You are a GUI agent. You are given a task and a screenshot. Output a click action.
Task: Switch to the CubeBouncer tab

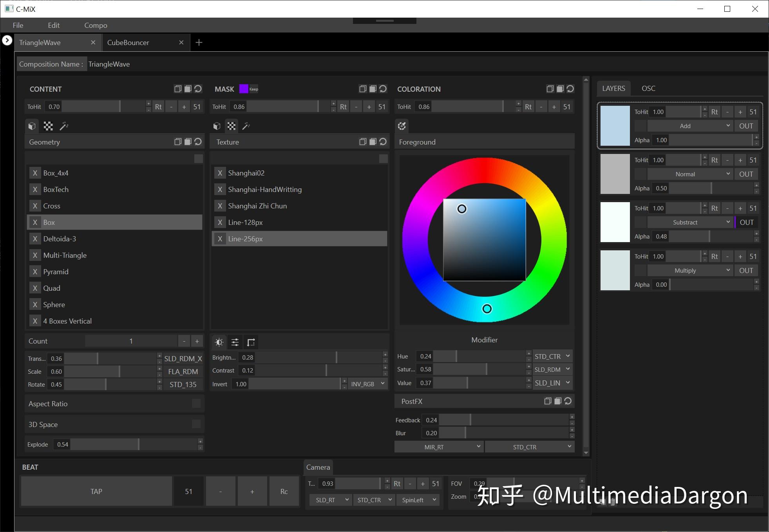(128, 42)
